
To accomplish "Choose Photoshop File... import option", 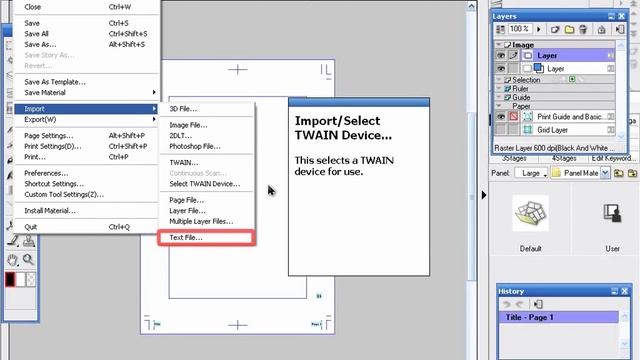I will pos(206,146).
